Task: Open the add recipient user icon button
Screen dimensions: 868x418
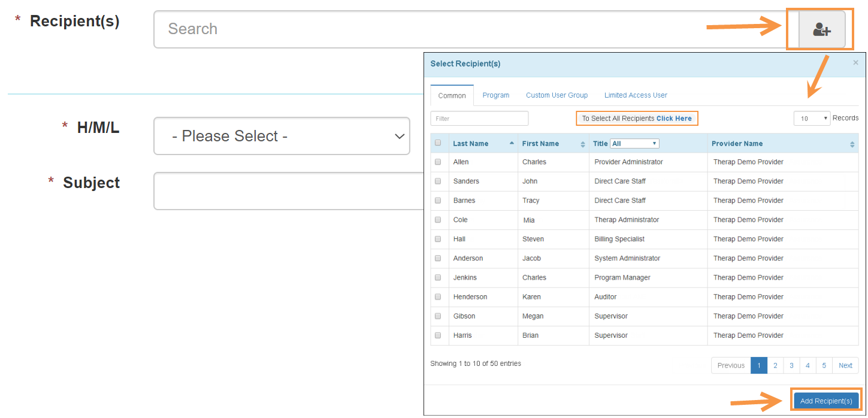Action: pyautogui.click(x=822, y=29)
